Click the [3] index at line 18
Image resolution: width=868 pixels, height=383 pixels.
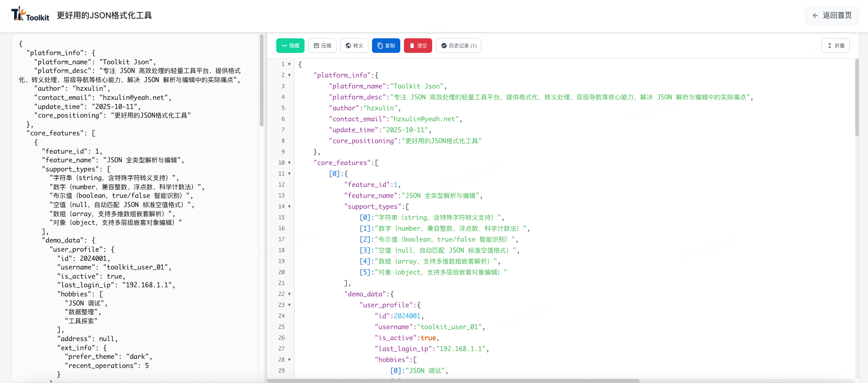pyautogui.click(x=365, y=250)
